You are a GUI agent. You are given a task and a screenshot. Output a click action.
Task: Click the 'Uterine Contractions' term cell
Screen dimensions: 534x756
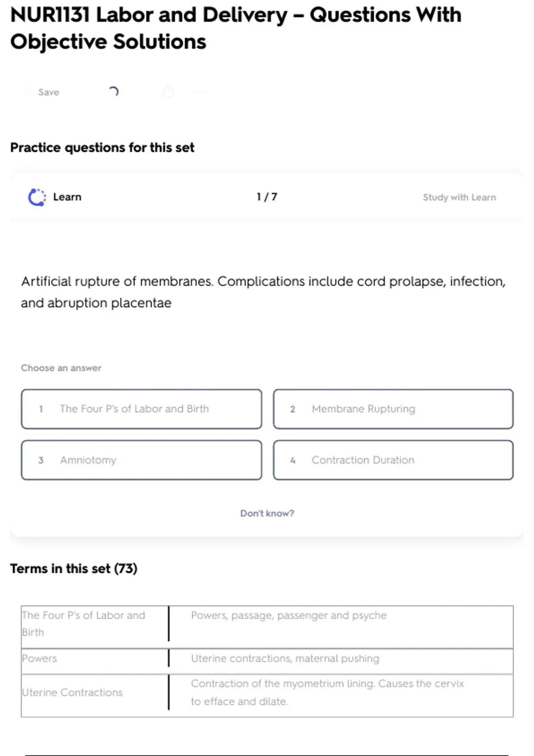pyautogui.click(x=72, y=692)
